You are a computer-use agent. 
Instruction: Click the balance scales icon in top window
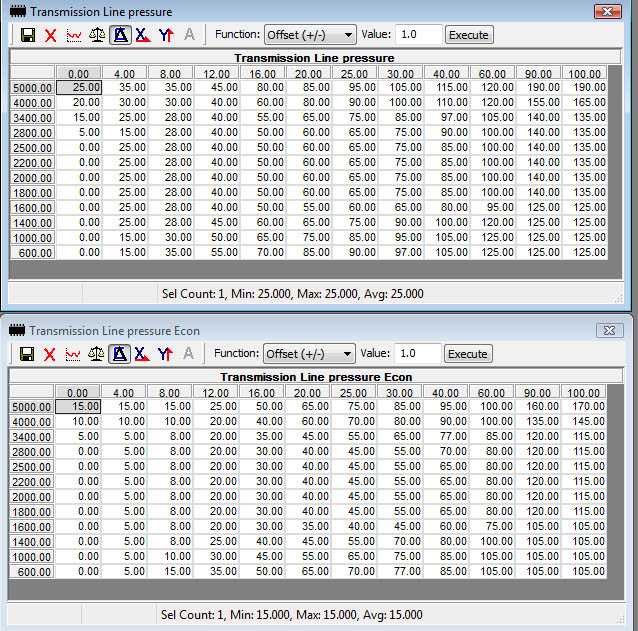(x=97, y=35)
